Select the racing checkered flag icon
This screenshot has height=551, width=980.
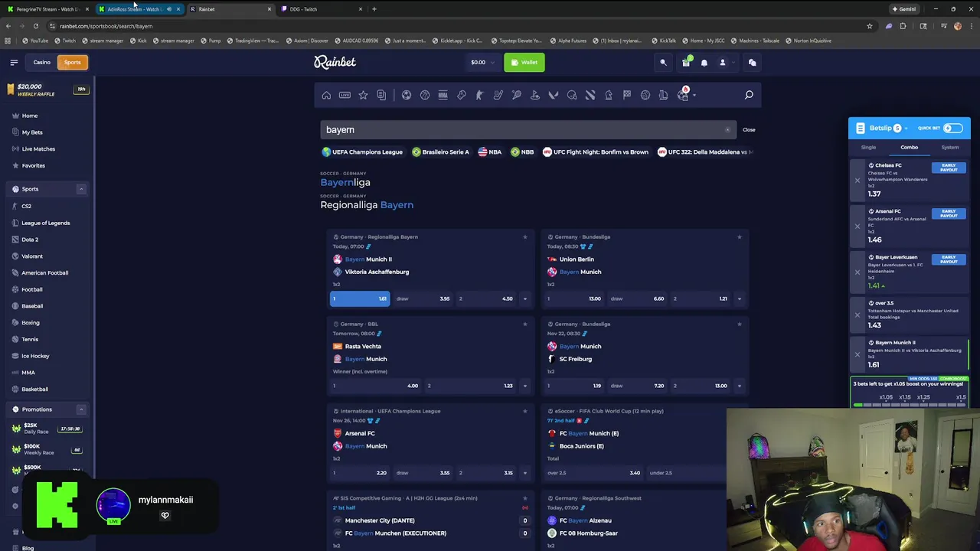[627, 95]
